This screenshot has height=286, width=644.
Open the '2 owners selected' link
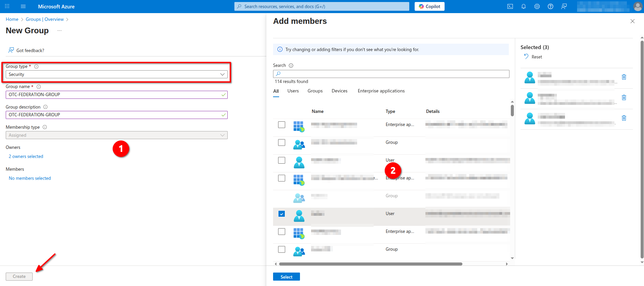26,156
